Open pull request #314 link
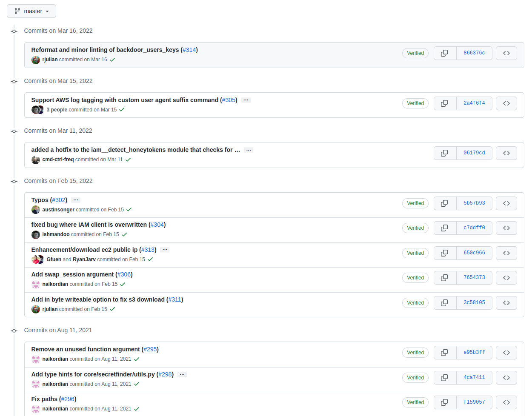532x416 pixels. pyautogui.click(x=189, y=50)
